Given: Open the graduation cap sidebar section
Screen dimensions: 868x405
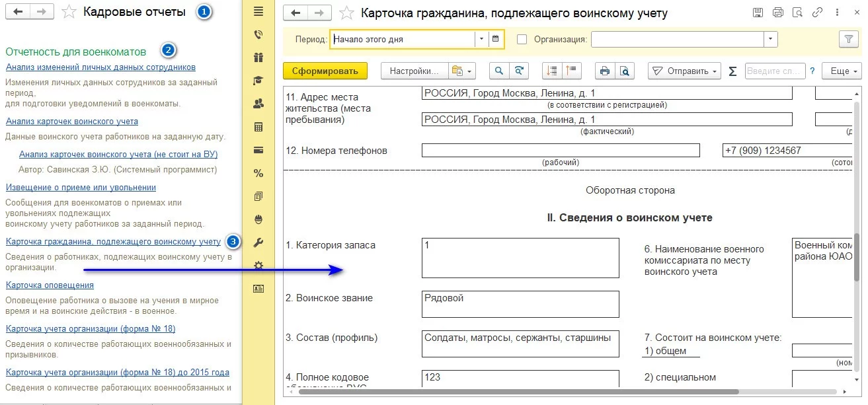Looking at the screenshot, I should 258,81.
